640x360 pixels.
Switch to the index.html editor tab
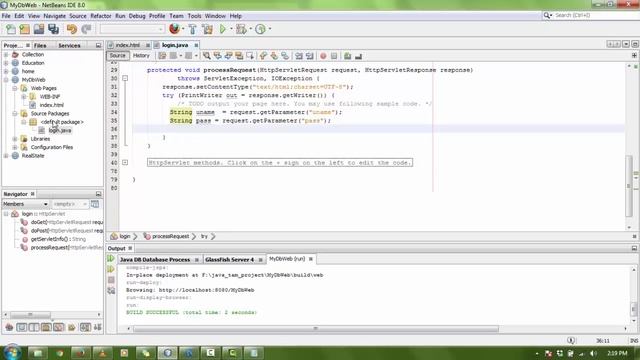128,45
